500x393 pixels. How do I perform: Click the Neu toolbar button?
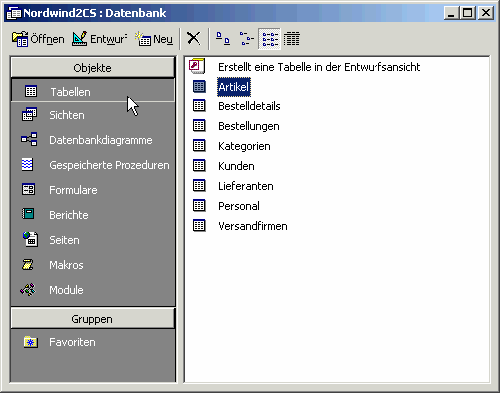(x=154, y=39)
